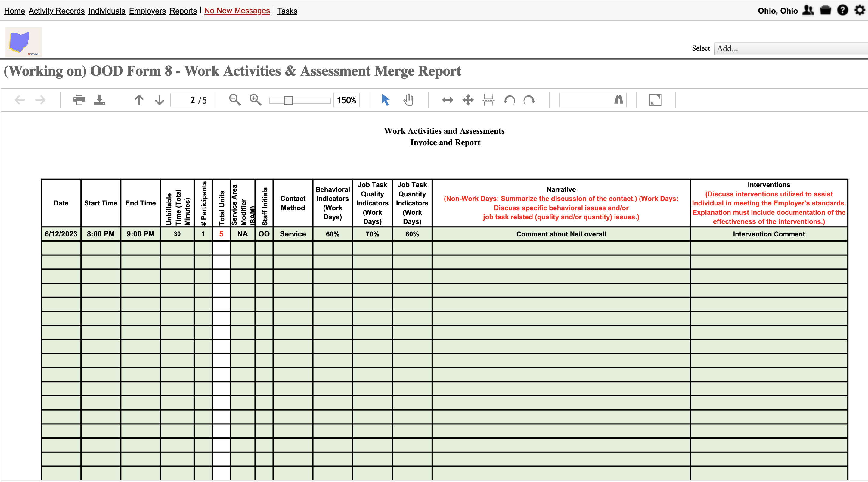Download the report file
Image resolution: width=868 pixels, height=482 pixels.
(x=99, y=100)
